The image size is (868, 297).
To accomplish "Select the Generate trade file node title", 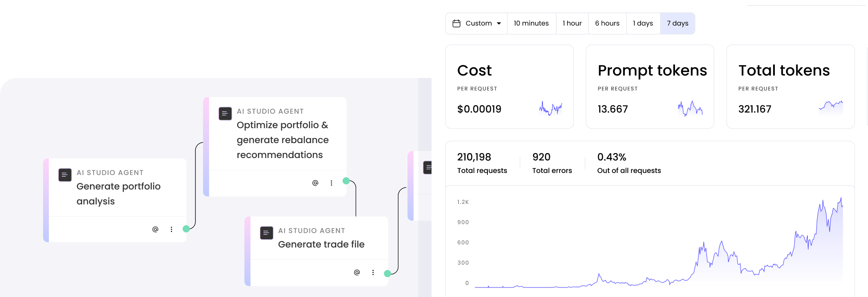I will [321, 244].
